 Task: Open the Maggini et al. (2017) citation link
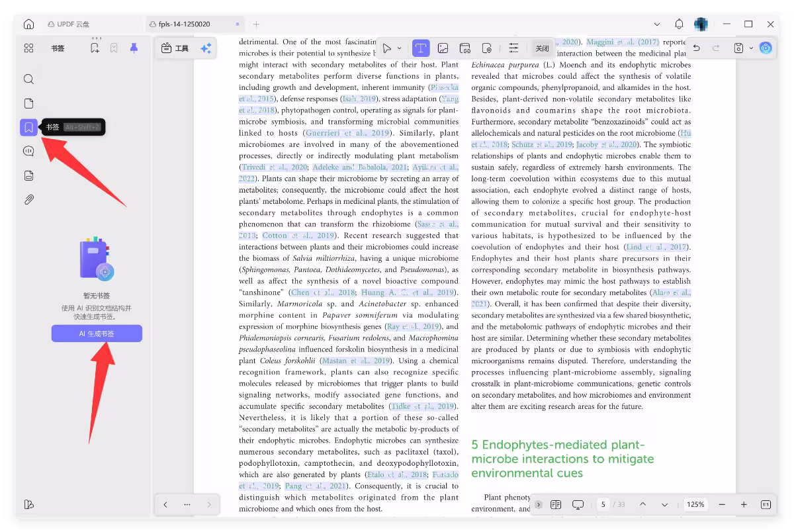click(x=623, y=42)
